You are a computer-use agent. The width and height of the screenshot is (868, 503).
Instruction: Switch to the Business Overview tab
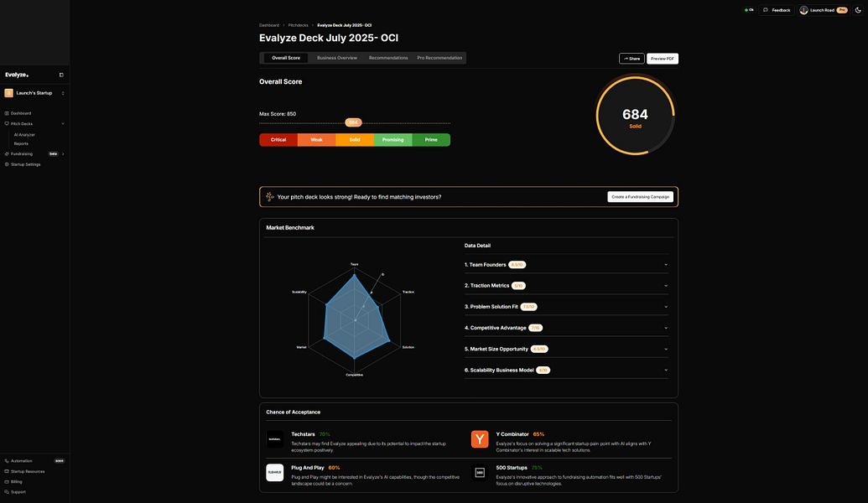tap(337, 58)
